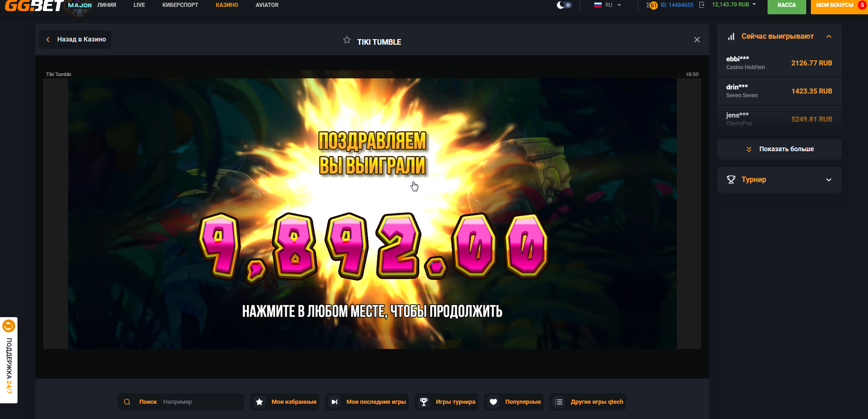868x419 pixels.
Task: Open Популярные games
Action: [x=514, y=402]
